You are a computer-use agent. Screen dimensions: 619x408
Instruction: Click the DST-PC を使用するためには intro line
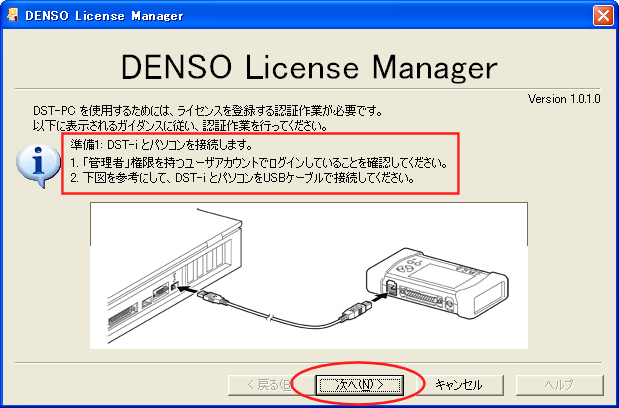[x=208, y=111]
